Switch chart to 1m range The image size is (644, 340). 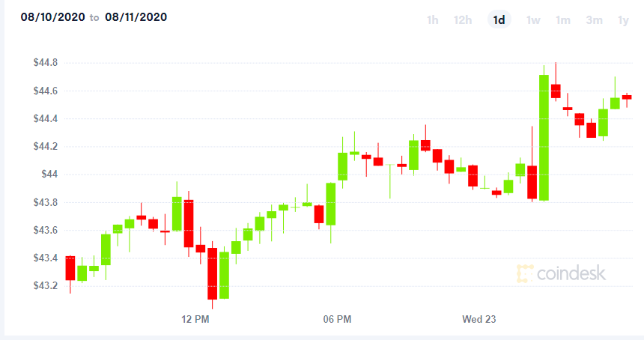(563, 19)
